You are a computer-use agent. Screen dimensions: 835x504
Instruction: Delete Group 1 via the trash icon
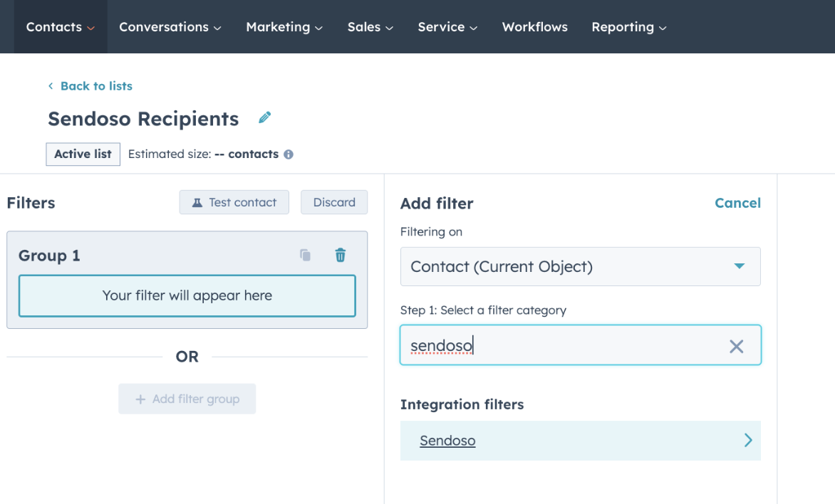(x=341, y=254)
